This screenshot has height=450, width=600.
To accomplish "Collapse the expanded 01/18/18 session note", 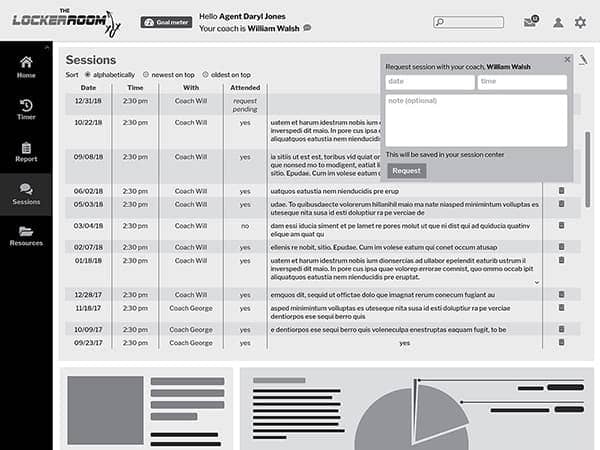I will coord(537,282).
